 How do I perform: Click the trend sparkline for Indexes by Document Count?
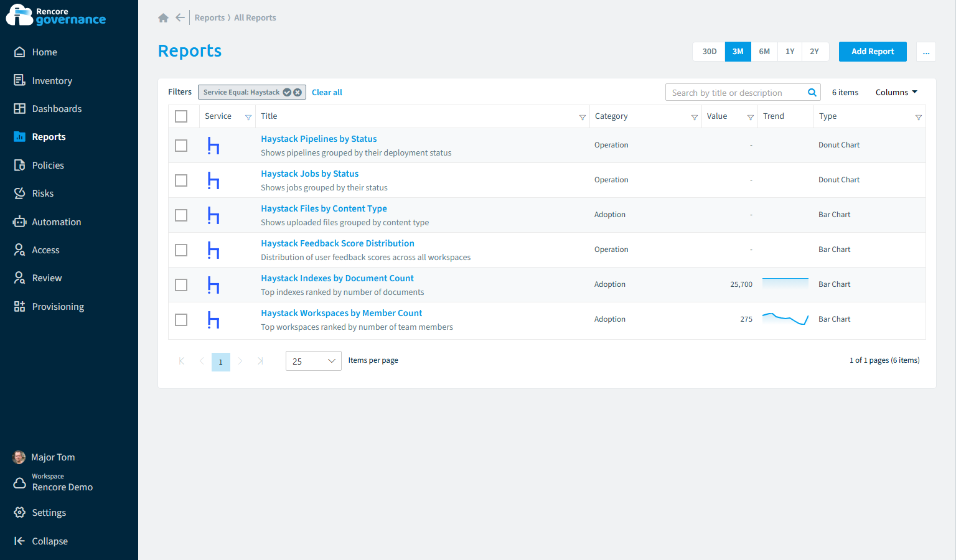[785, 284]
